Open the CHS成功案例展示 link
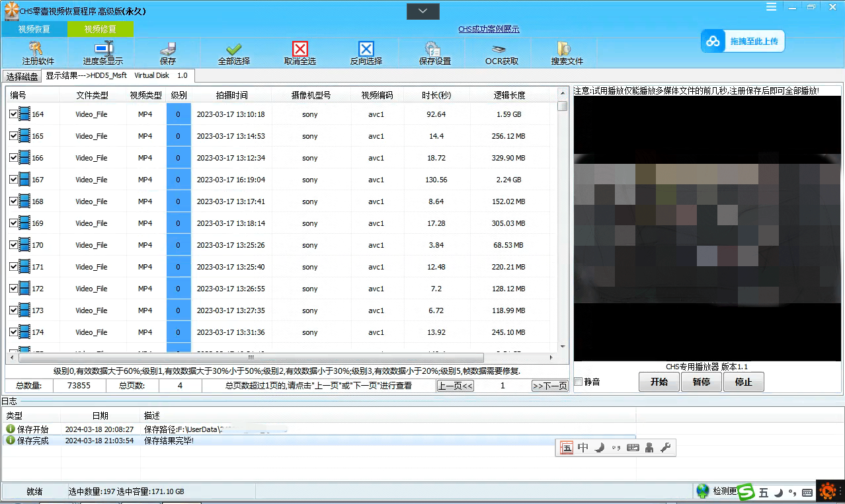The width and height of the screenshot is (845, 504). (x=489, y=29)
